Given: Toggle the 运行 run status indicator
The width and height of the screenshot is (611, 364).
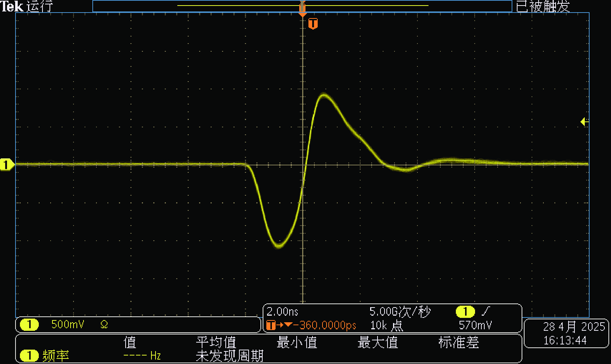Looking at the screenshot, I should pyautogui.click(x=40, y=6).
